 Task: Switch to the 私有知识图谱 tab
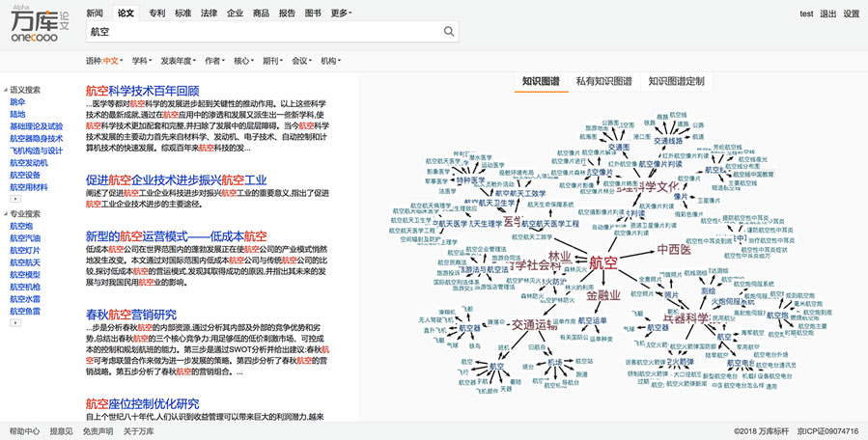click(x=603, y=82)
